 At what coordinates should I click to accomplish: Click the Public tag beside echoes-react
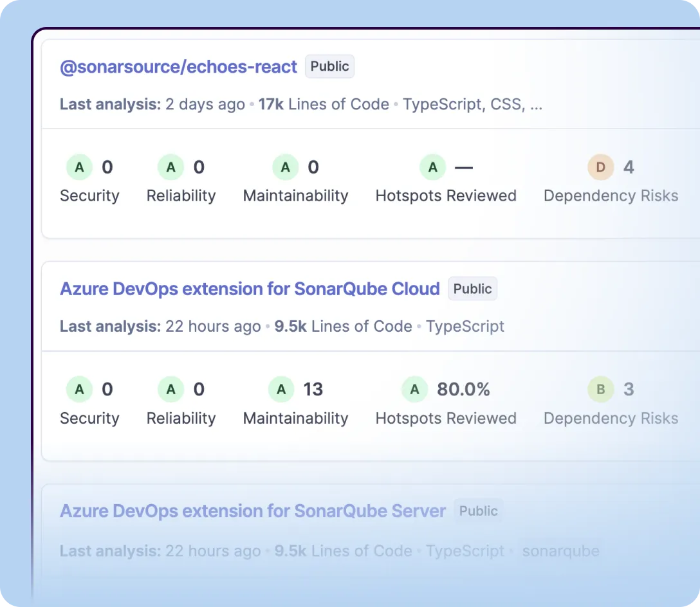click(329, 67)
